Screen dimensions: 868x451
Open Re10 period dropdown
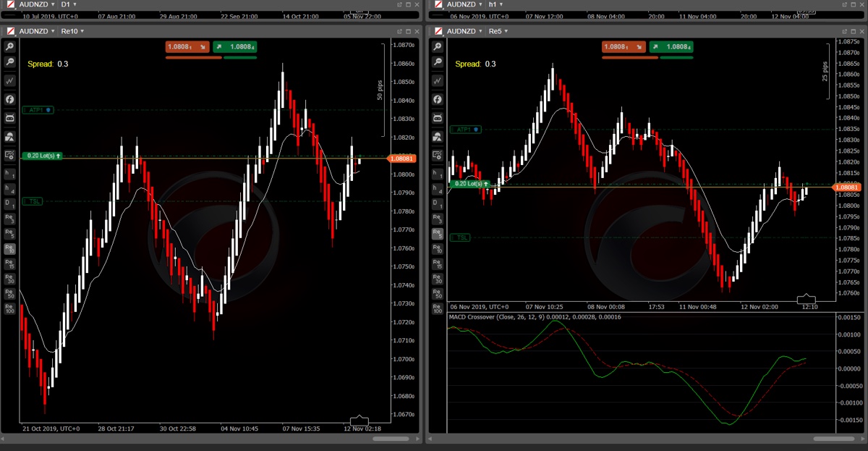[x=72, y=31]
